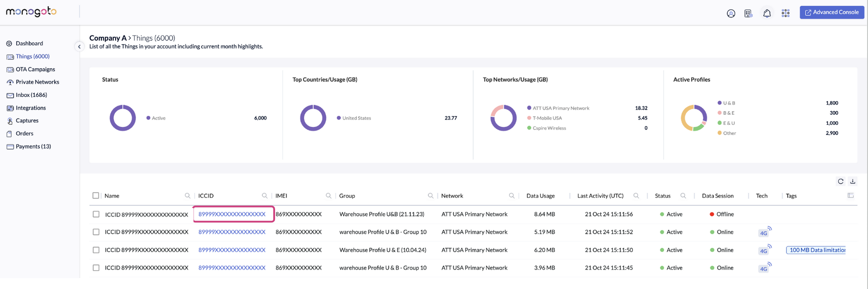The height and width of the screenshot is (289, 868).
Task: Click the search icon in Group column
Action: coord(430,196)
